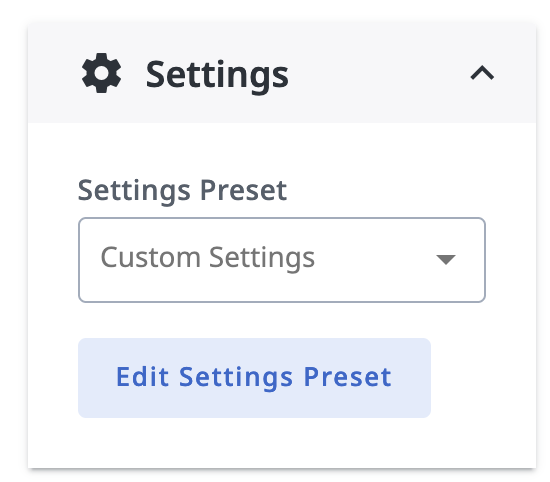Click the Settings Preset field label
550x482 pixels.
pos(182,191)
